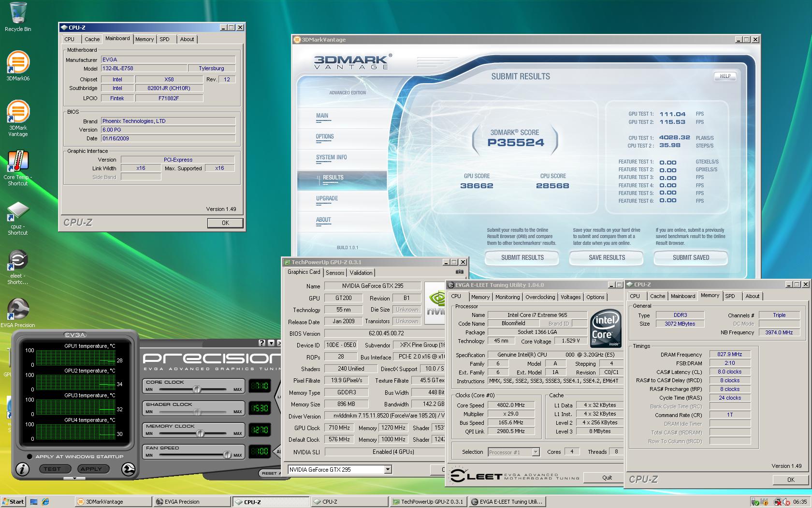Switch to Cache tab in top CPU-Z window

tap(92, 39)
